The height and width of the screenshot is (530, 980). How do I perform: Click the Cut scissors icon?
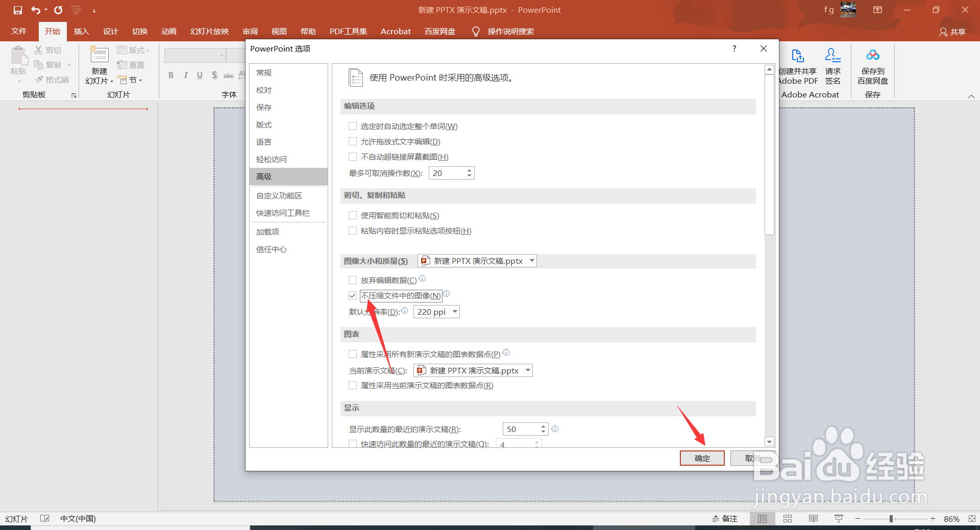pyautogui.click(x=38, y=50)
